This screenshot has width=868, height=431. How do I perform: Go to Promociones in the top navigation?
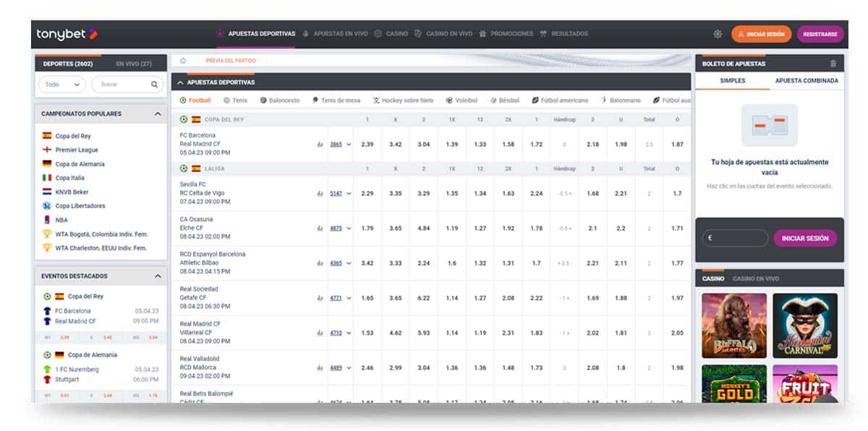coord(506,34)
